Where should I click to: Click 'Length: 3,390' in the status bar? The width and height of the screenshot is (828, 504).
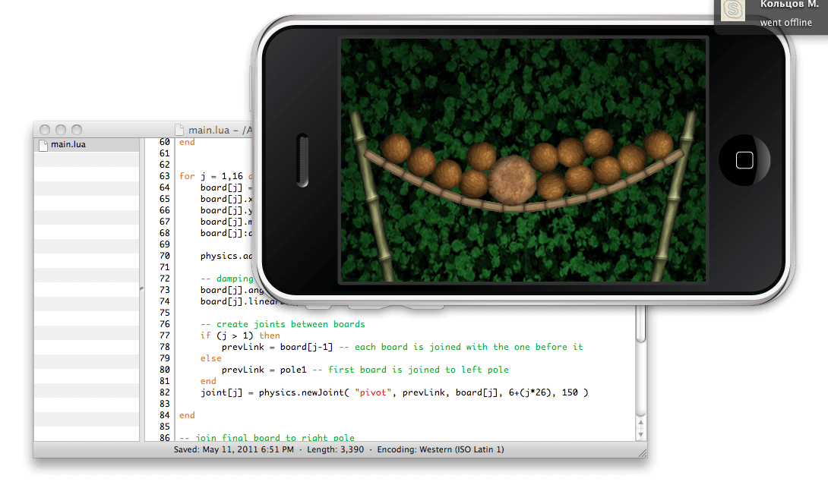click(335, 449)
